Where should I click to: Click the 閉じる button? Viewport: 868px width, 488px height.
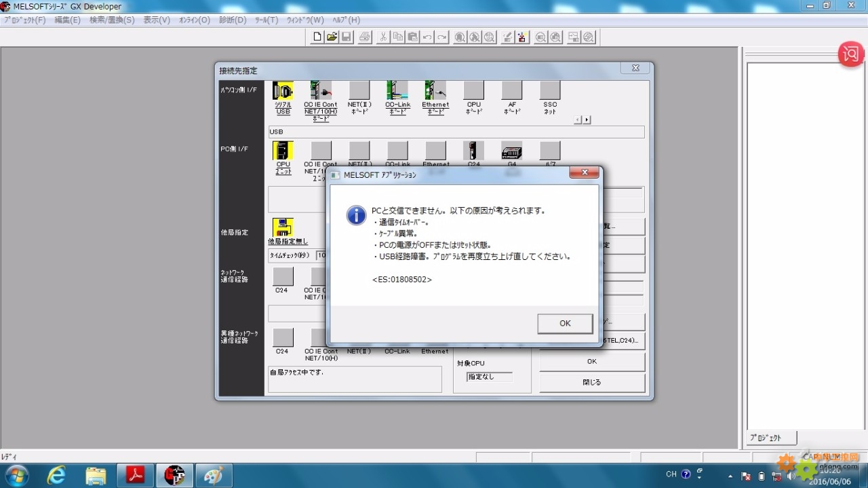pos(592,382)
